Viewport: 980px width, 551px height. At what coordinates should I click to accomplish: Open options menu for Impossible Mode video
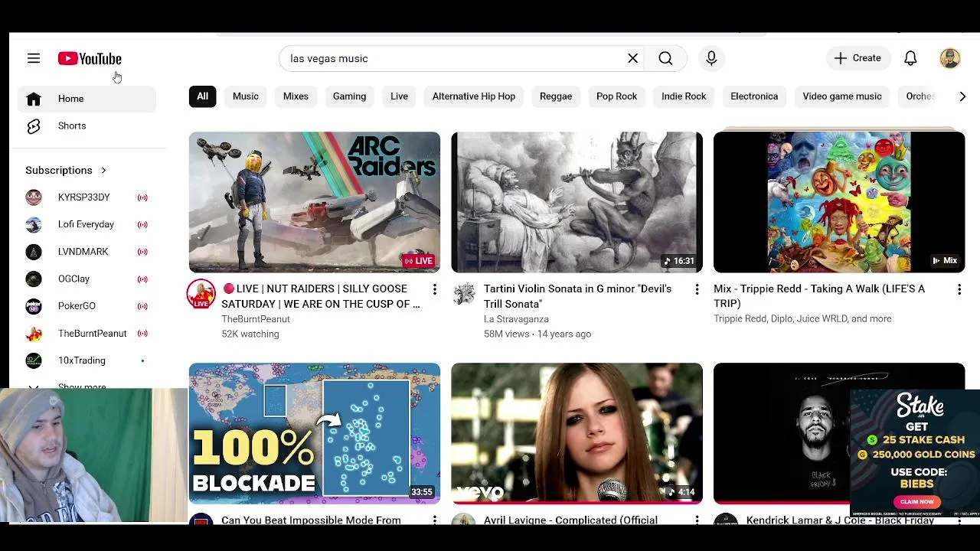[x=434, y=520]
